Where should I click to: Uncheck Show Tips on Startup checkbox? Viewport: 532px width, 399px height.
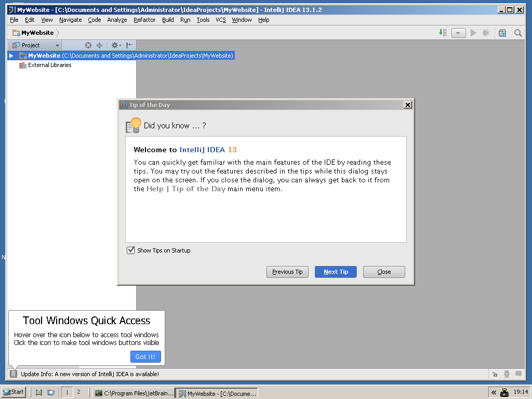click(130, 250)
